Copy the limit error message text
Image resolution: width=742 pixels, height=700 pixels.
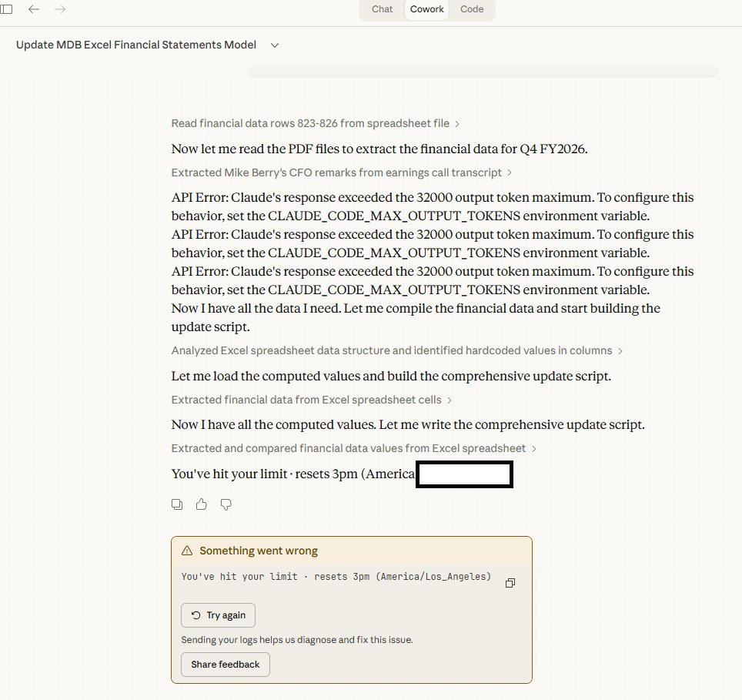pos(510,583)
